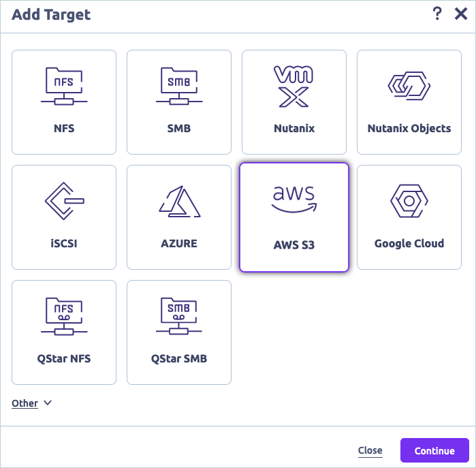This screenshot has height=468, width=476.
Task: Click the QStar NFS label text
Action: pyautogui.click(x=64, y=358)
